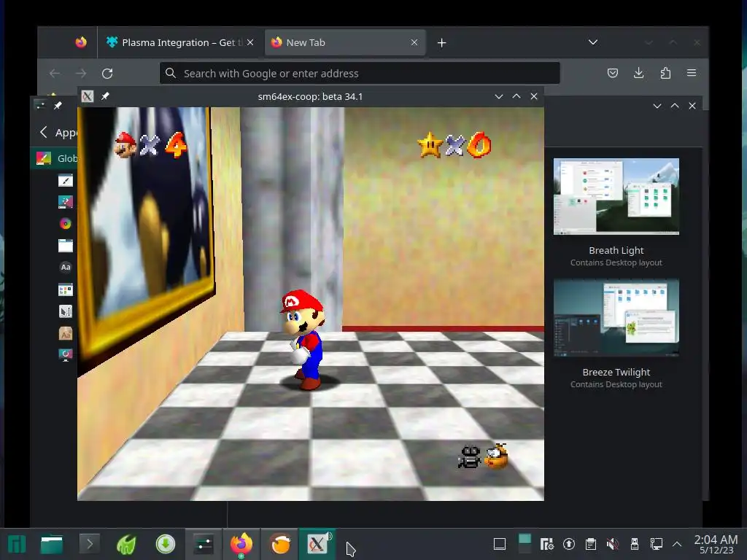The width and height of the screenshot is (747, 560).
Task: Open removable devices USB tray icon
Action: click(635, 544)
